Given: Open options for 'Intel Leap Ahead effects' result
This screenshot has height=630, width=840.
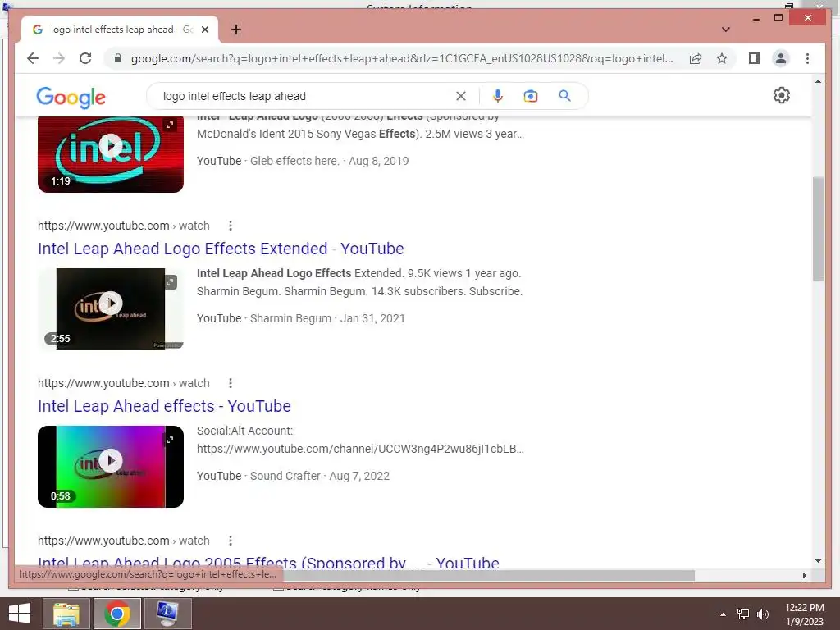Looking at the screenshot, I should click(x=231, y=383).
